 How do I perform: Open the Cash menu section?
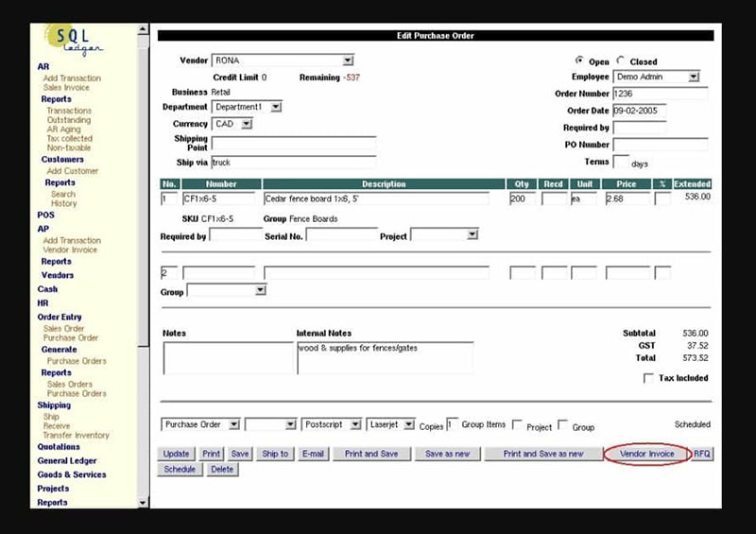(x=47, y=289)
